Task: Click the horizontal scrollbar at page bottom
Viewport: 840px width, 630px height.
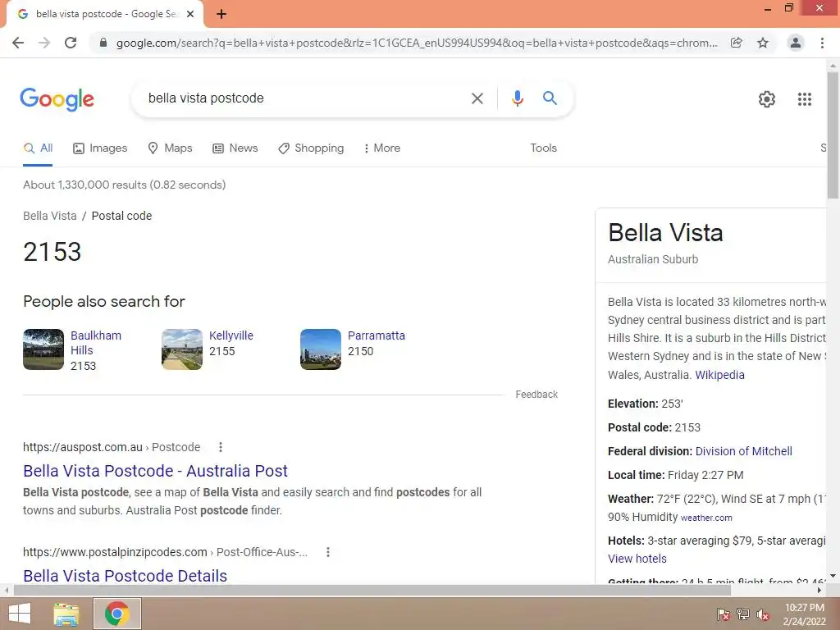Action: point(372,591)
